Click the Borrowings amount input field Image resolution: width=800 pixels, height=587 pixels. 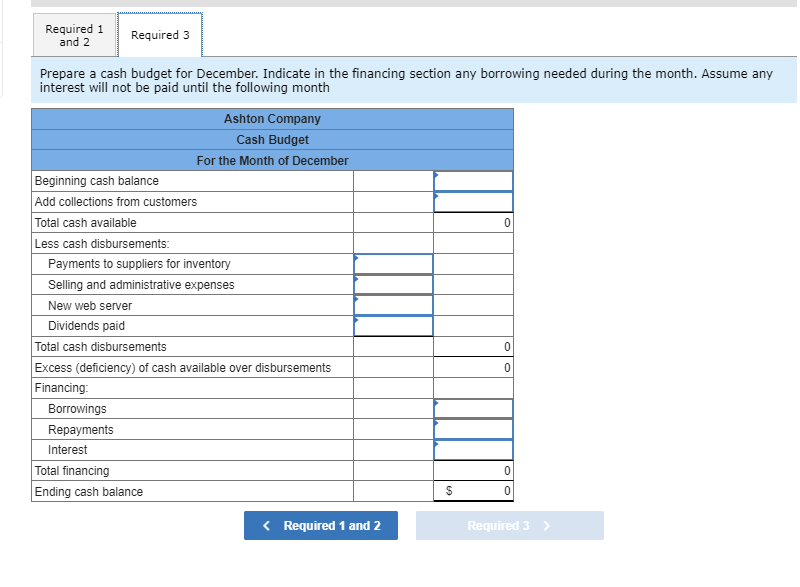coord(473,409)
